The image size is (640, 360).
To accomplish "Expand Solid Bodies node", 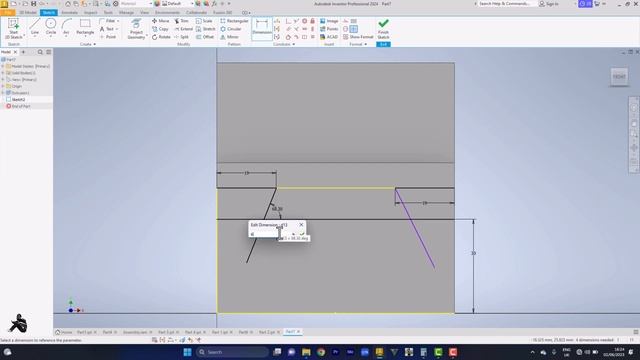I will (3, 73).
